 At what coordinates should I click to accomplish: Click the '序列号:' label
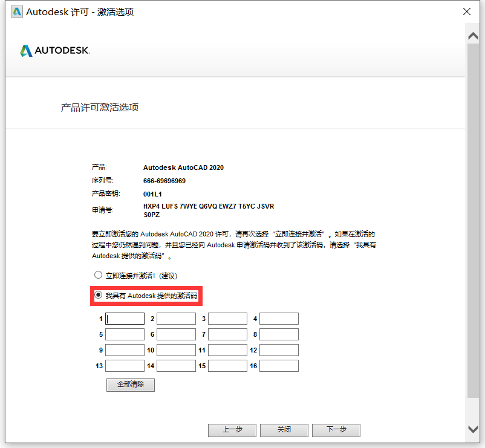click(x=103, y=180)
